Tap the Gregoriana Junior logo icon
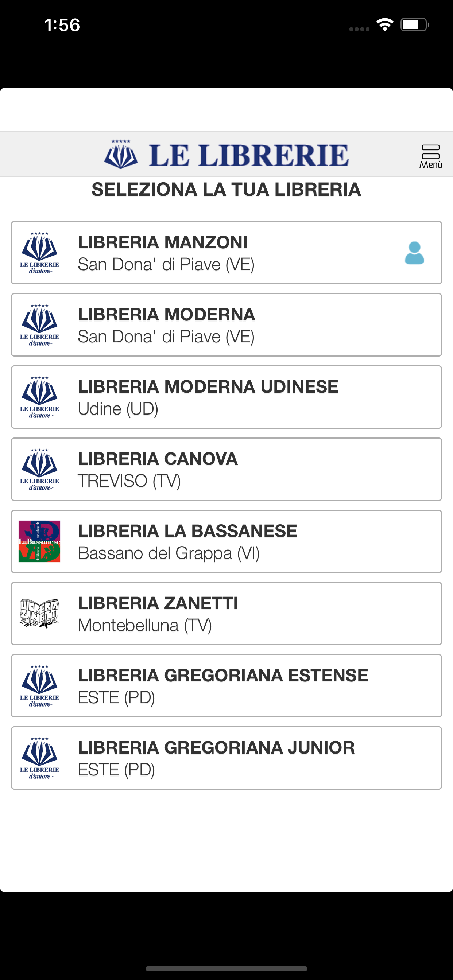 [x=40, y=758]
